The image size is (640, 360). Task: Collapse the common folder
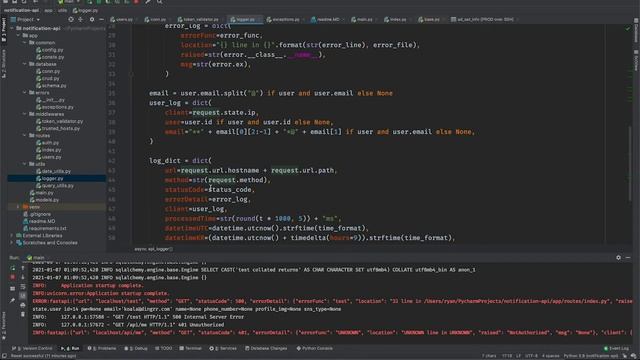tap(24, 42)
